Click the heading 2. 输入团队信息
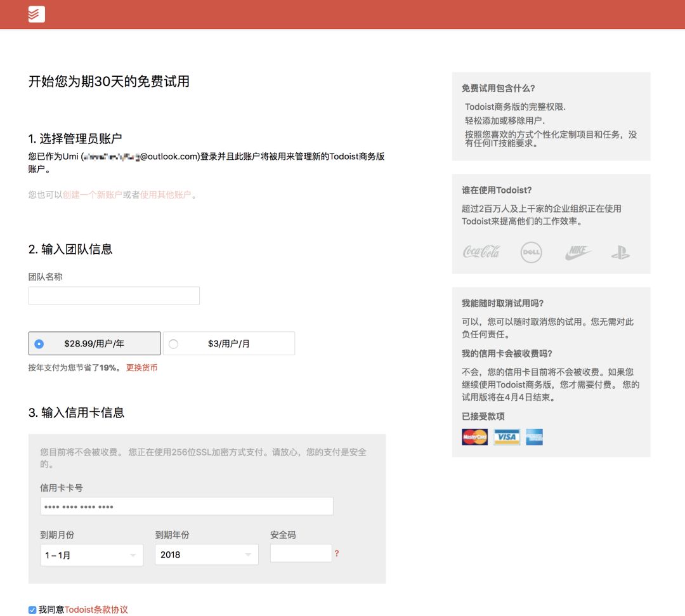This screenshot has height=616, width=685. [70, 249]
